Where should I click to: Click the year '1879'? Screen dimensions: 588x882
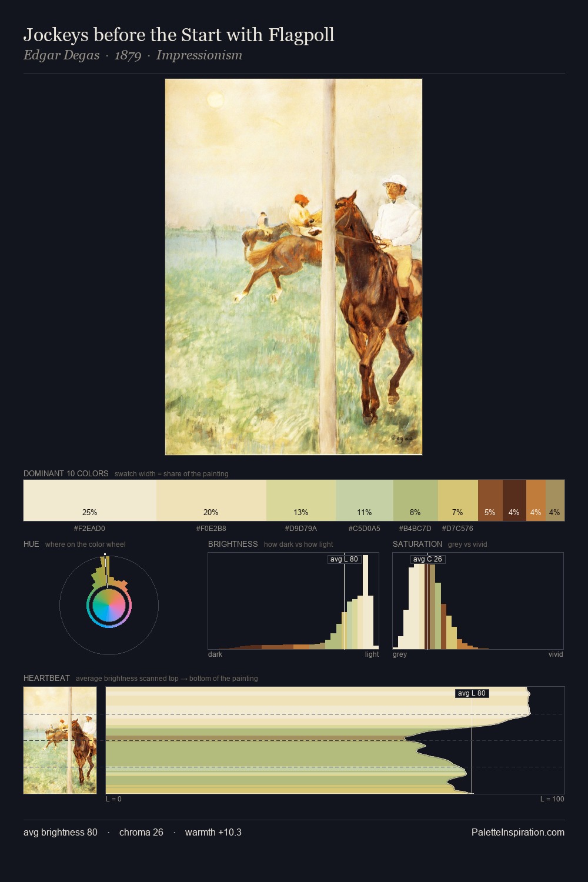click(x=128, y=55)
